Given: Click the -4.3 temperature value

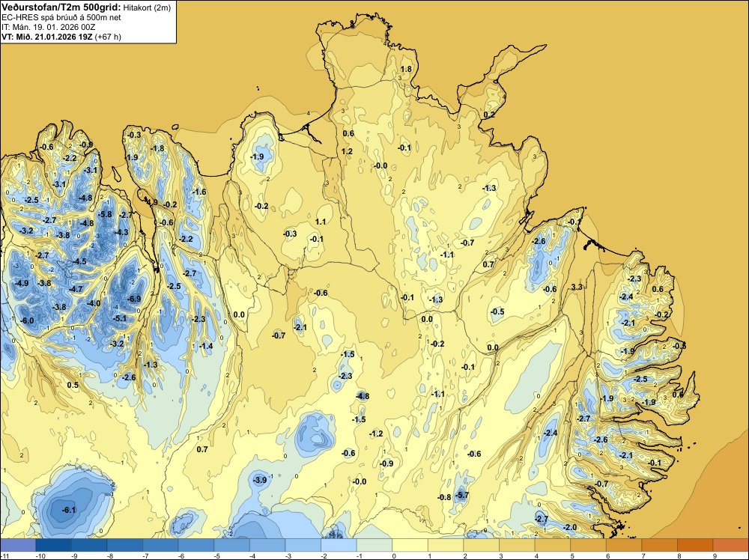Looking at the screenshot, I should [122, 232].
